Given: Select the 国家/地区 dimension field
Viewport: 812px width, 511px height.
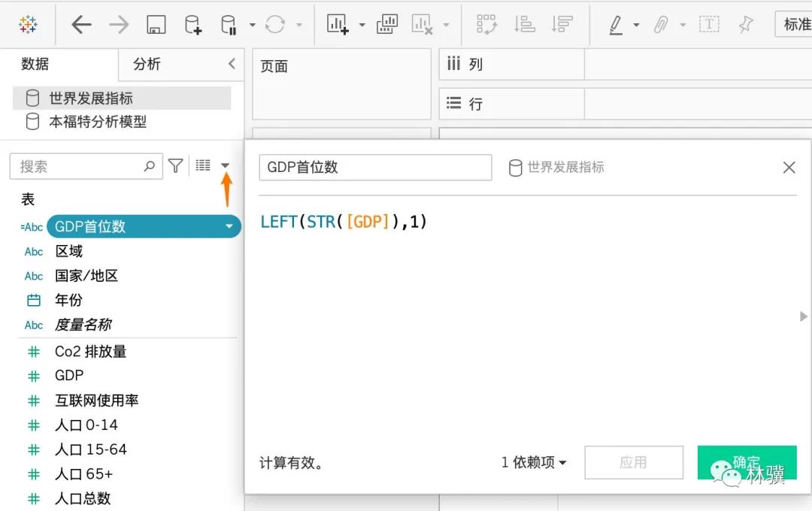Looking at the screenshot, I should (x=86, y=276).
